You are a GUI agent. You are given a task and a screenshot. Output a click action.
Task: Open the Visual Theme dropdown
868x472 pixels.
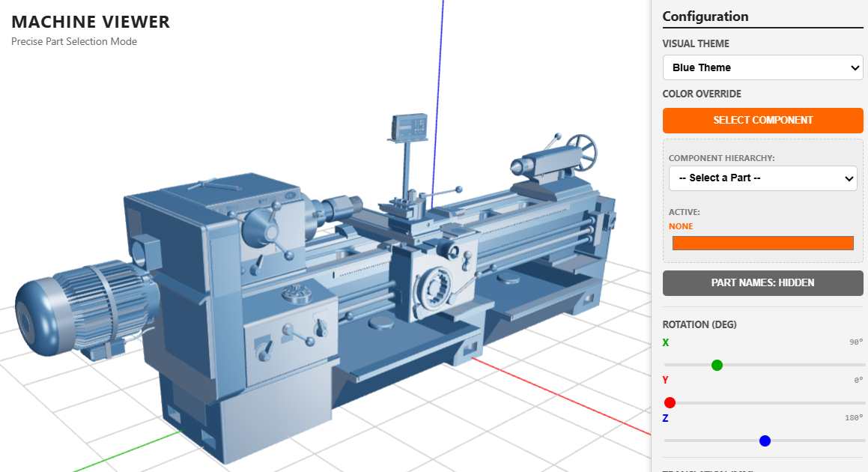(x=762, y=67)
